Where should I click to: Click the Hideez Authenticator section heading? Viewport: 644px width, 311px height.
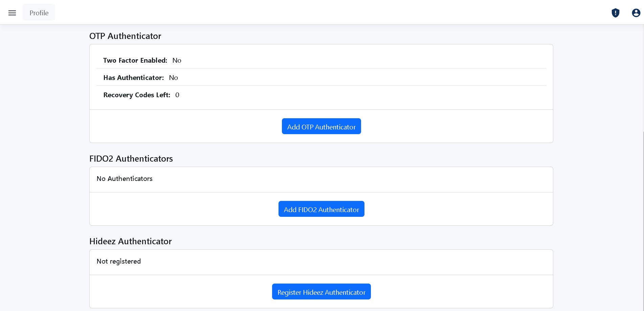130,241
